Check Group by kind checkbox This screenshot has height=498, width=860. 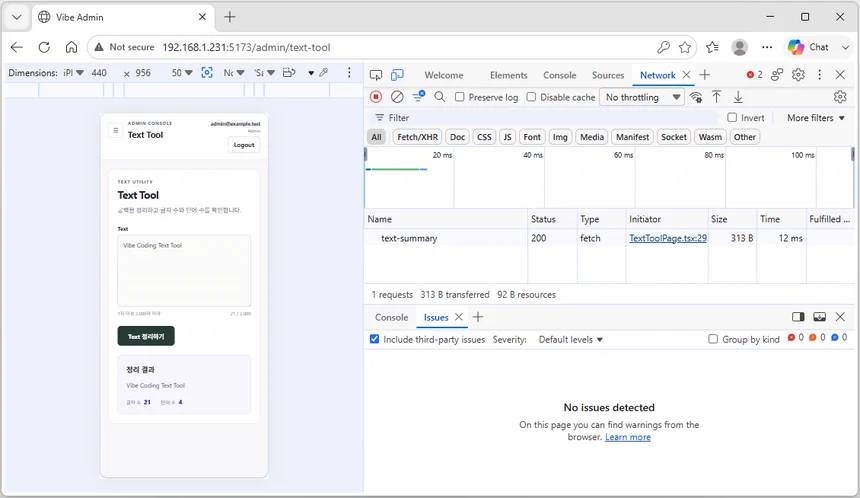713,339
